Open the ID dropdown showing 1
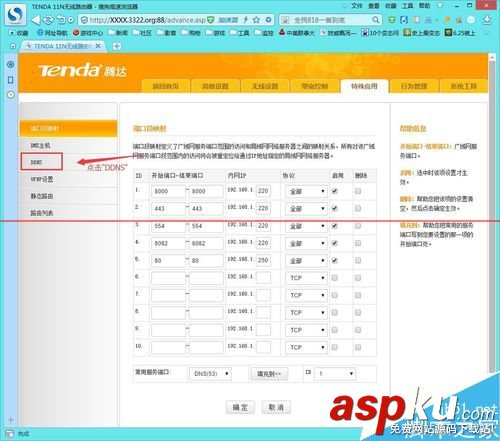This screenshot has width=500, height=441. [335, 374]
